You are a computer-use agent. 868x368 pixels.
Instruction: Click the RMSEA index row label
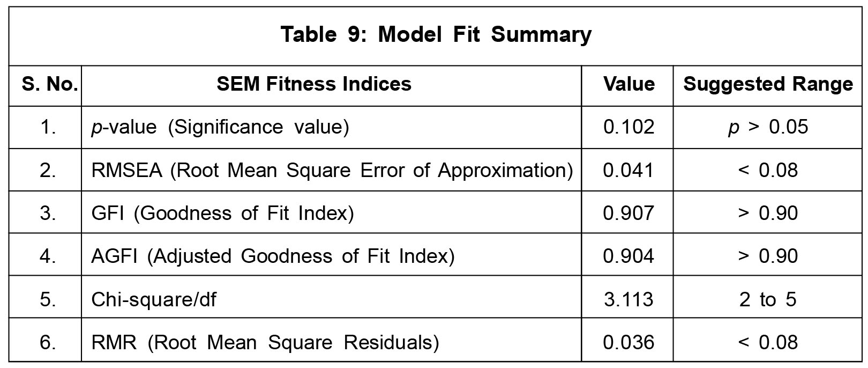332,170
